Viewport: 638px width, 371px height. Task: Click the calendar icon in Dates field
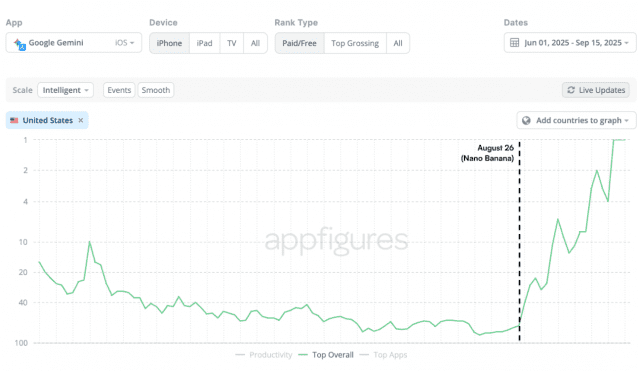coord(514,43)
